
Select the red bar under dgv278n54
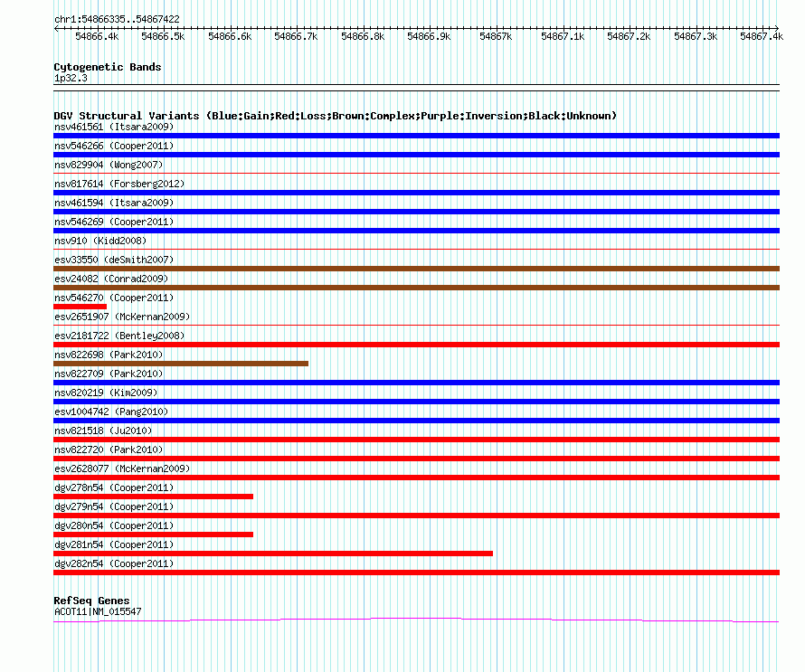point(153,497)
